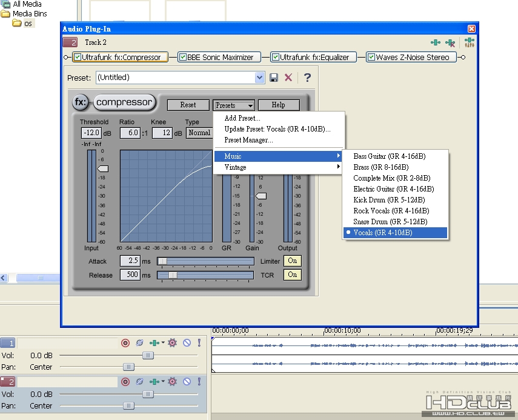Viewport: 518px width, 420px height.
Task: Select Complete Mix (GR 2-8dB) preset
Action: (x=395, y=178)
